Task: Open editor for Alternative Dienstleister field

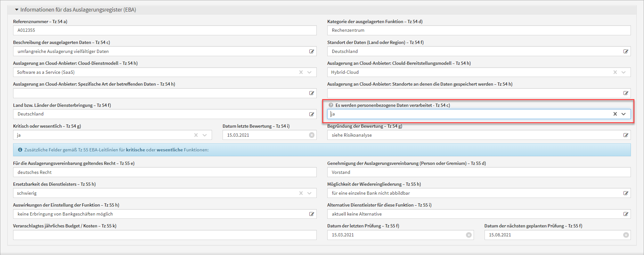Action: click(x=625, y=214)
